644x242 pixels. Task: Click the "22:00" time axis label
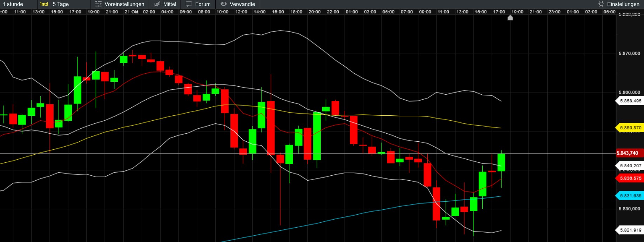[x=333, y=12]
